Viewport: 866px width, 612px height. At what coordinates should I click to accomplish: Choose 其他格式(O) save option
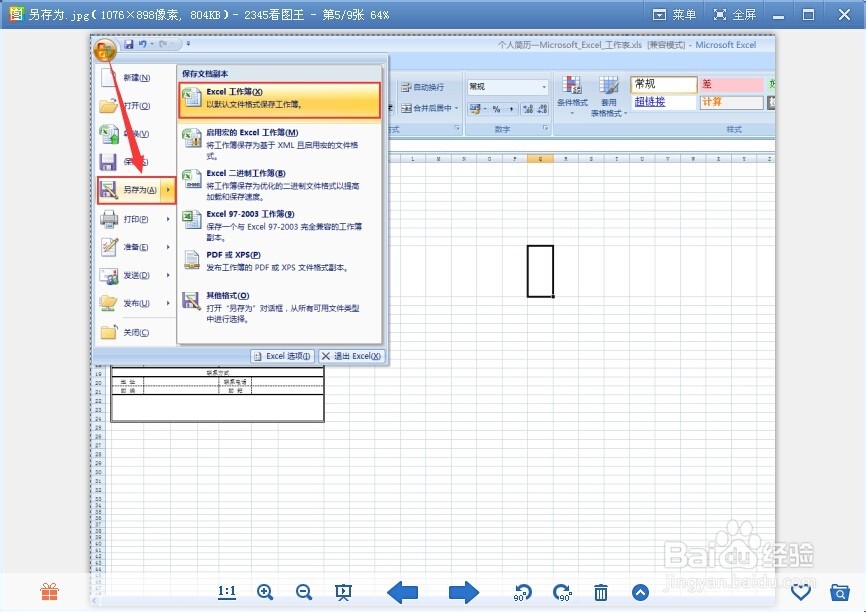(x=279, y=307)
